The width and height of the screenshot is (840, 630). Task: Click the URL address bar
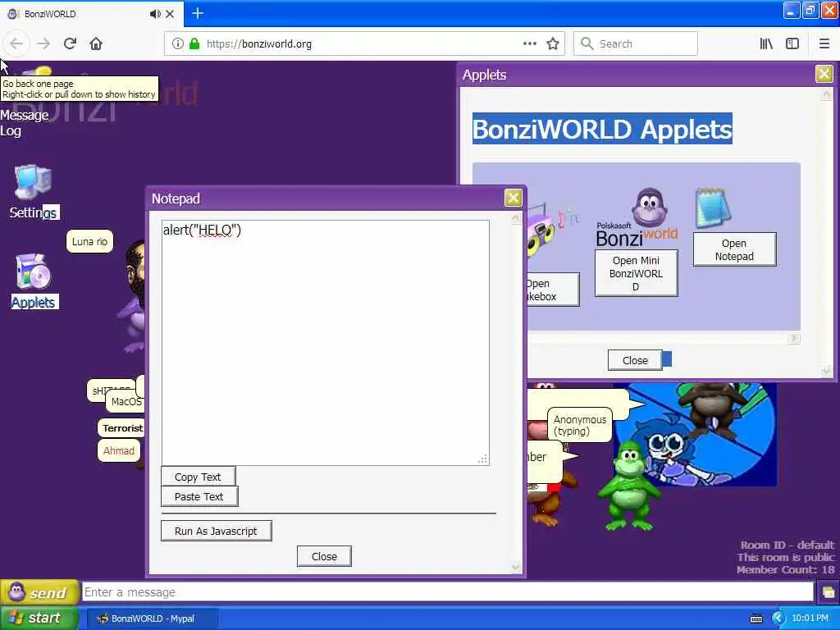(x=364, y=43)
